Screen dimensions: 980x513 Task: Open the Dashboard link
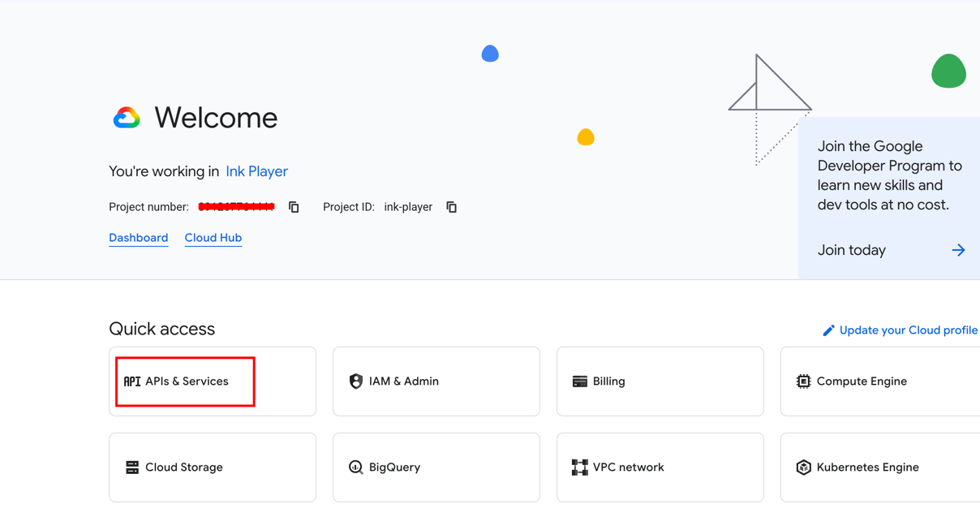click(139, 238)
